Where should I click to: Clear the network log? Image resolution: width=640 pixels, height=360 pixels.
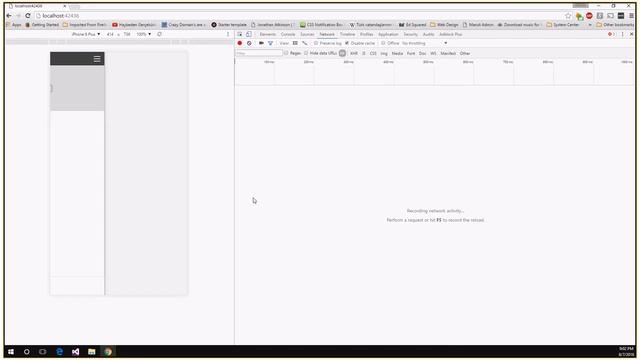(249, 43)
